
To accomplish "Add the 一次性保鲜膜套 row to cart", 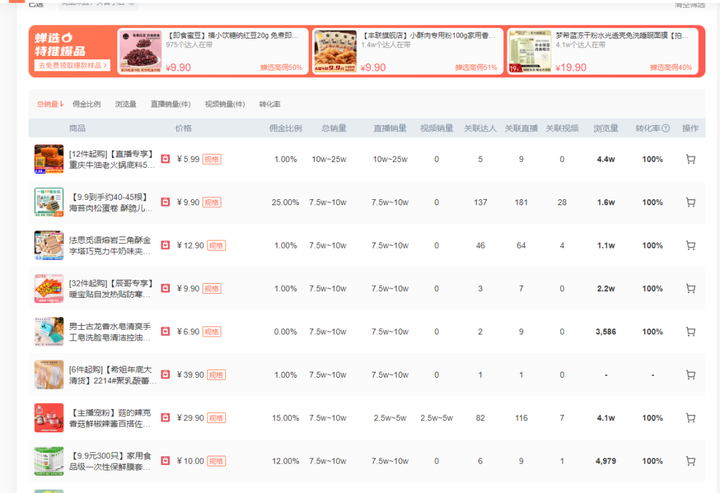I will click(x=690, y=461).
